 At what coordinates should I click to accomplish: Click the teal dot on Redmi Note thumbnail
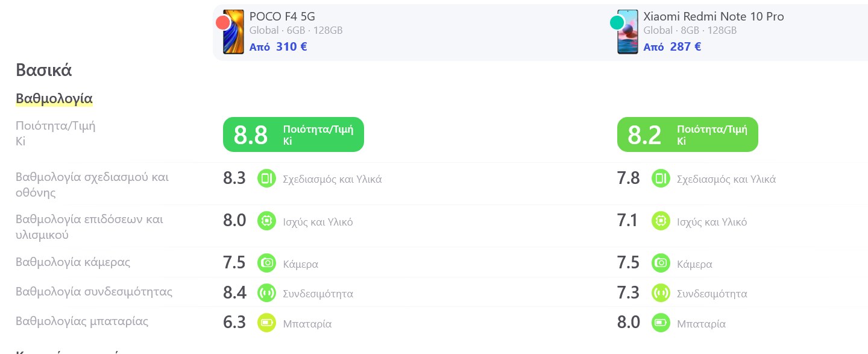click(x=617, y=23)
